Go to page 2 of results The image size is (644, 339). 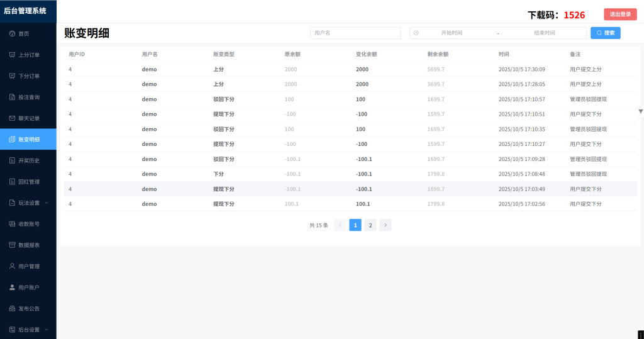pos(370,225)
